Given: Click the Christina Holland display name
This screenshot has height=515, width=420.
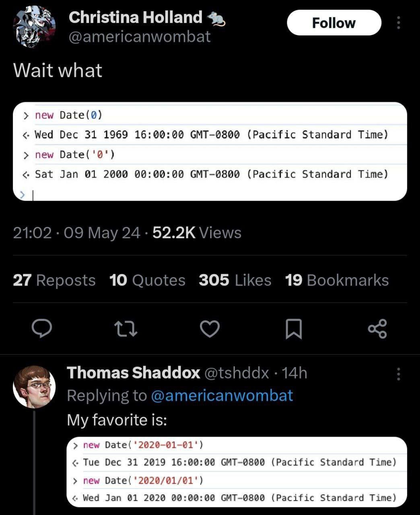Looking at the screenshot, I should click(x=135, y=17).
